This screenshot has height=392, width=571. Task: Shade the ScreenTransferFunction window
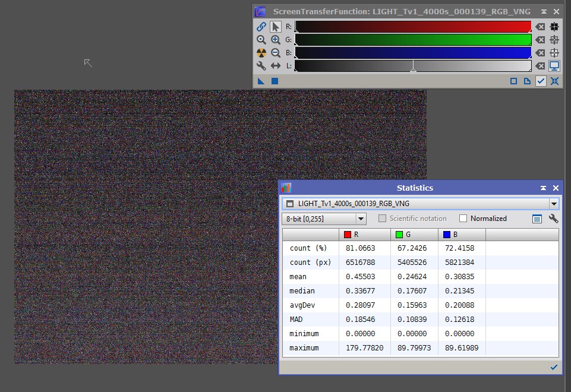(544, 12)
